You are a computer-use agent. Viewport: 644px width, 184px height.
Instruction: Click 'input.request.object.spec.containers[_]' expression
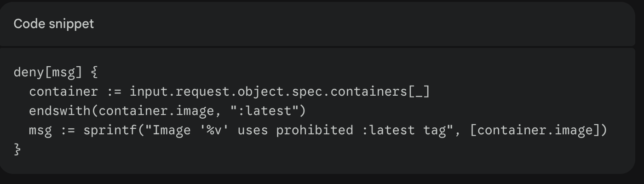click(x=280, y=92)
